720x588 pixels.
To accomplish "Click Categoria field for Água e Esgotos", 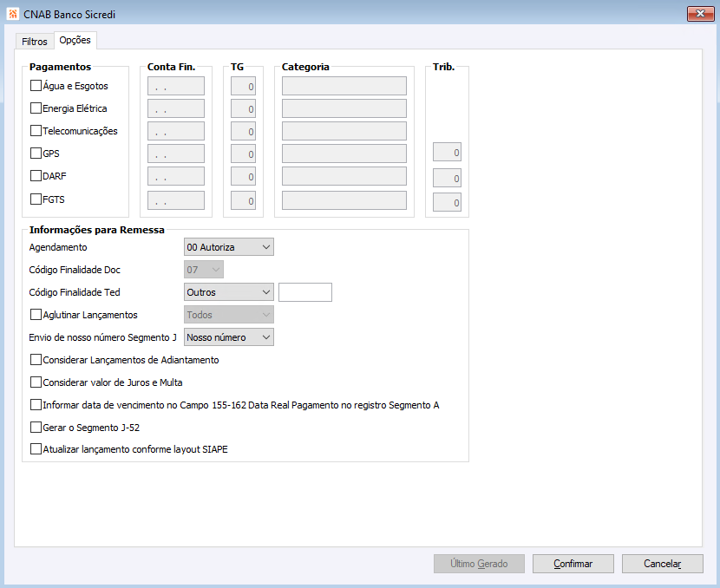I will coord(344,86).
